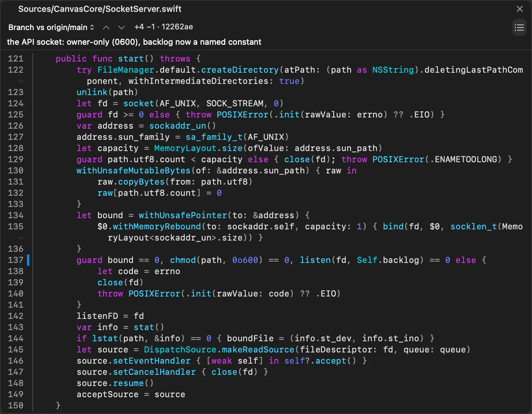Click line wrap indicator below line 135

21,238
